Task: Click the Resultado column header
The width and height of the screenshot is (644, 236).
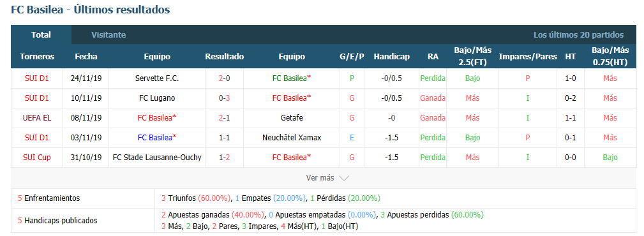Action: click(x=224, y=57)
